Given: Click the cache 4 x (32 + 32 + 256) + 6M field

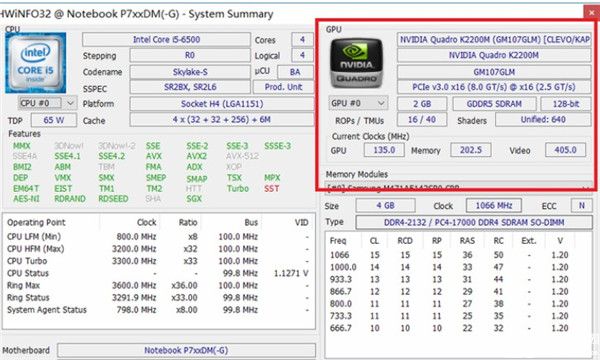Looking at the screenshot, I should click(222, 120).
